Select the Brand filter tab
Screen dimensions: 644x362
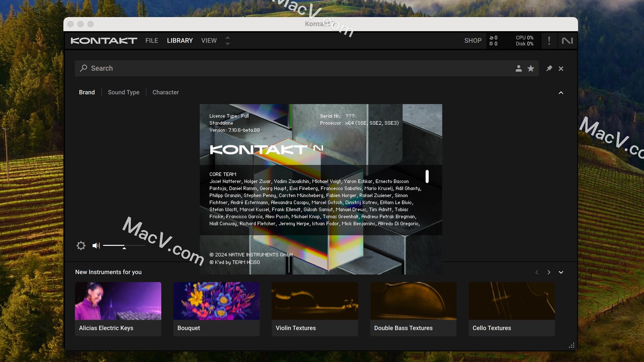87,92
